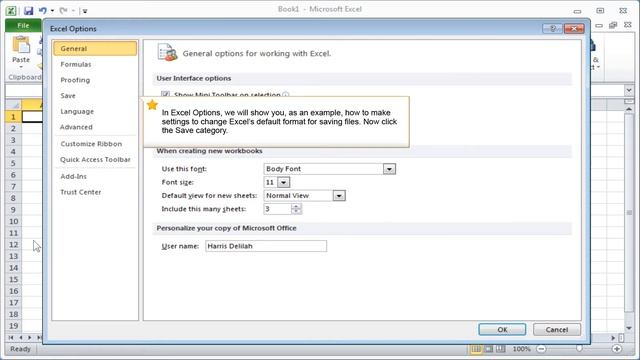The height and width of the screenshot is (360, 640).
Task: Click the next sheet navigation arrow
Action: tap(29, 338)
